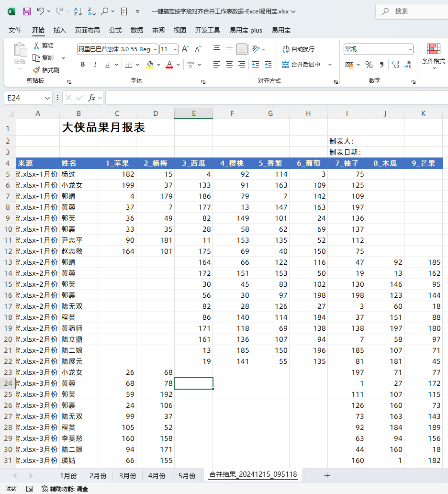Viewport: 448px width, 494px height.
Task: Open font color dropdown arrow
Action: coord(178,65)
